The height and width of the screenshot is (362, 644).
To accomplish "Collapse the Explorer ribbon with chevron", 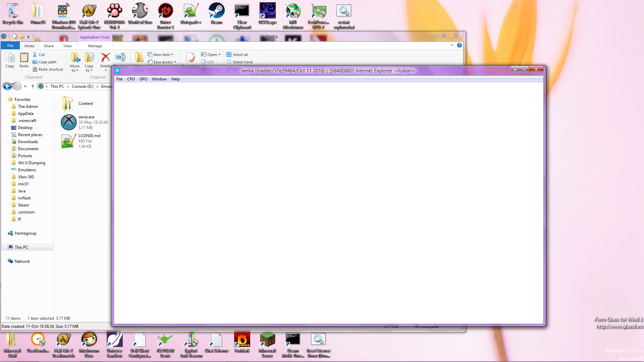I will coord(452,45).
